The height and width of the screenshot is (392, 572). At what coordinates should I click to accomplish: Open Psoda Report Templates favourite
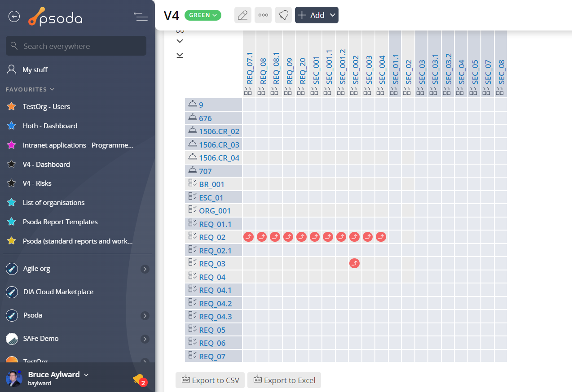[x=60, y=222]
